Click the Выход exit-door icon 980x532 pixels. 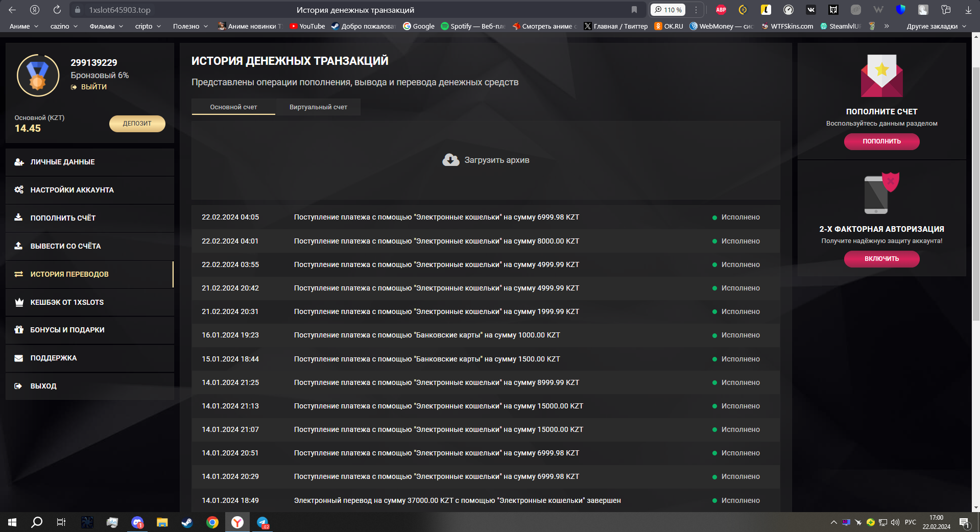(x=18, y=386)
